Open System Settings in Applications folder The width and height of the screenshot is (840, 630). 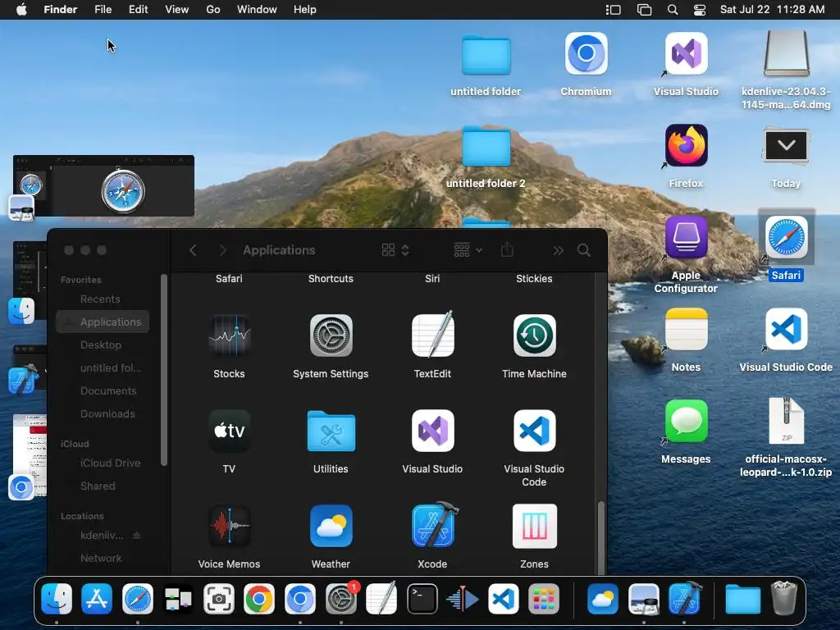click(331, 336)
